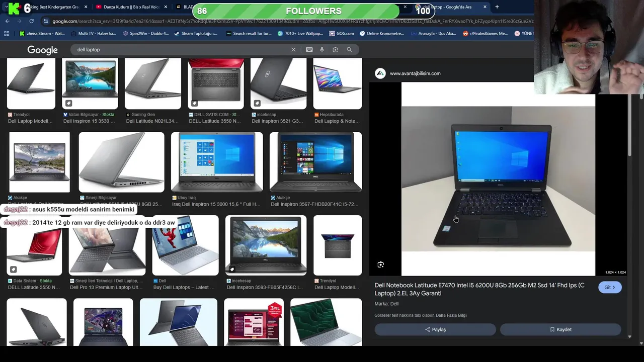Screen dimensions: 644x362
Task: Open 'Daha Fazla Bilgi' link
Action: (x=451, y=315)
